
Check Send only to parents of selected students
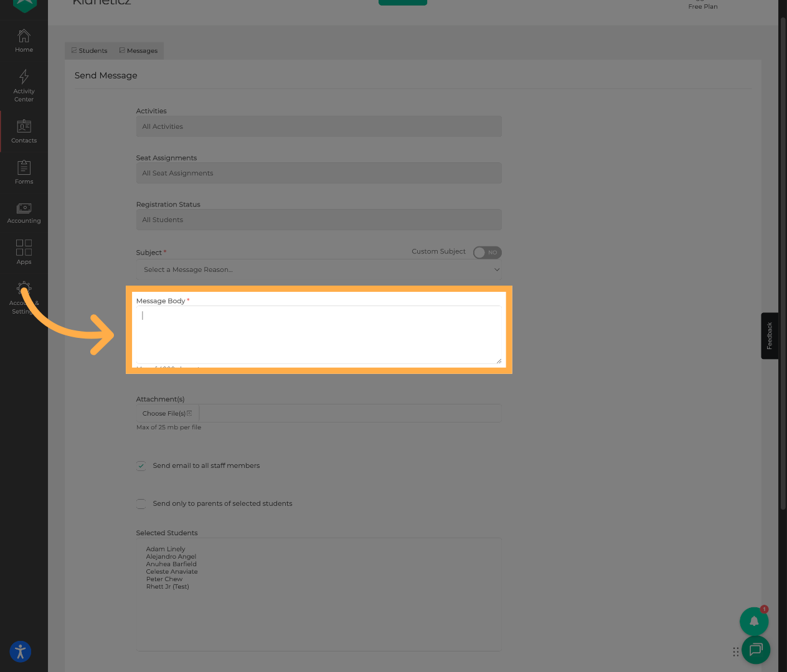[x=141, y=504]
